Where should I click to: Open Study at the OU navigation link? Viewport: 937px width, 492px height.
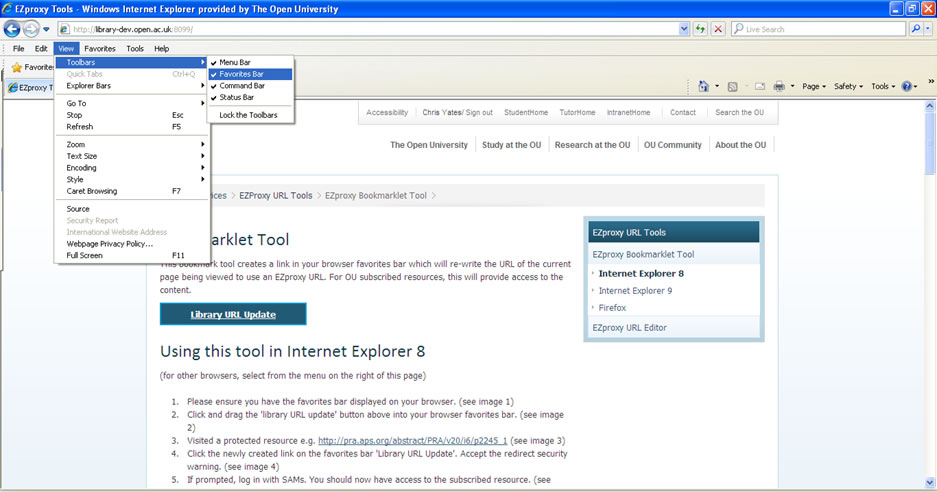point(512,145)
